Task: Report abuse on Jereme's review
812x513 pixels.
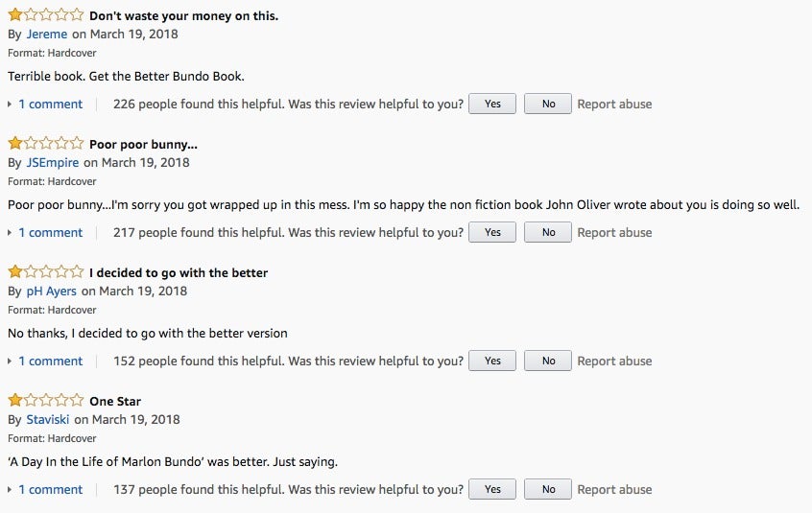Action: pos(614,104)
